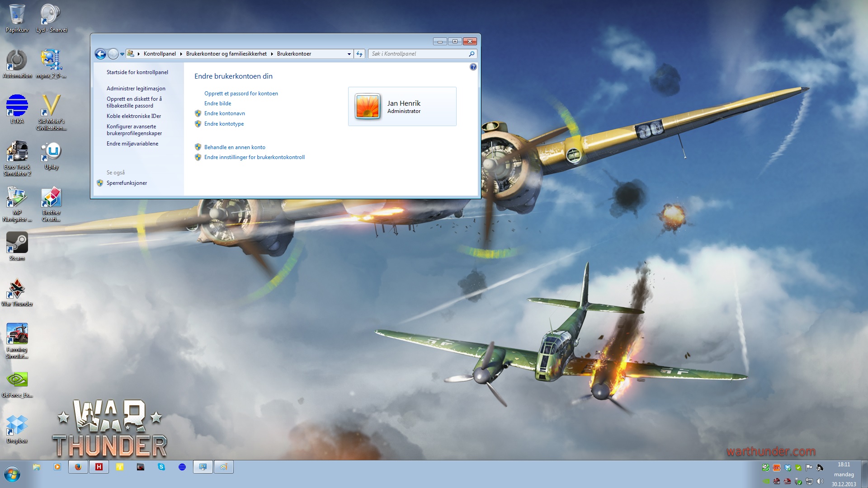Click the search magnifier icon
This screenshot has height=488, width=868.
[472, 54]
